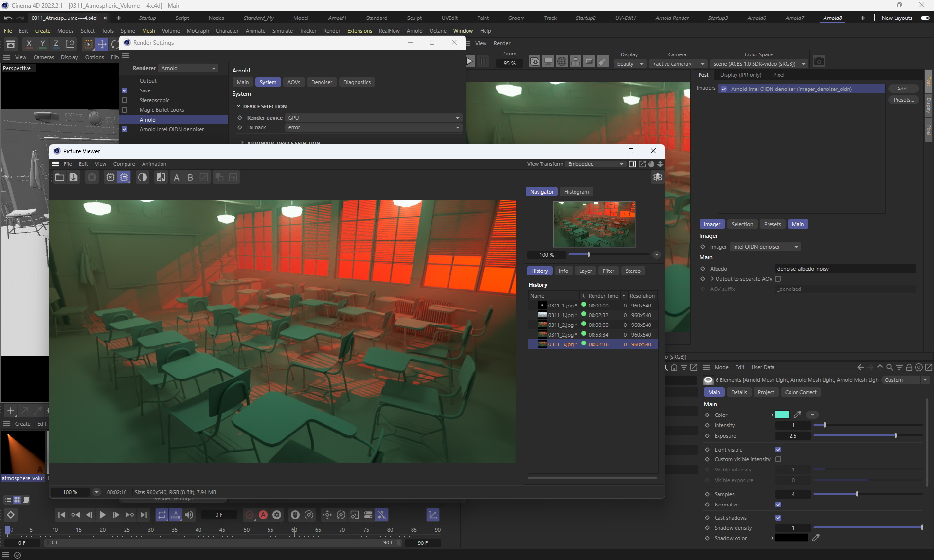Enable AB compare split icon
The image size is (934, 560).
[161, 177]
